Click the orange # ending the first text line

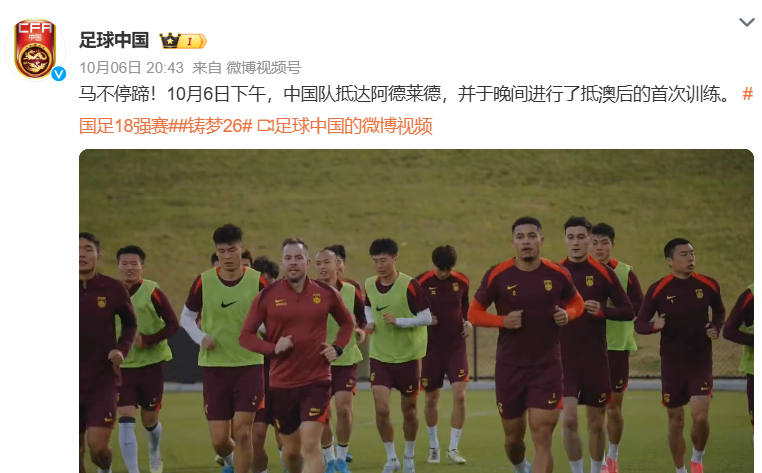coord(747,94)
